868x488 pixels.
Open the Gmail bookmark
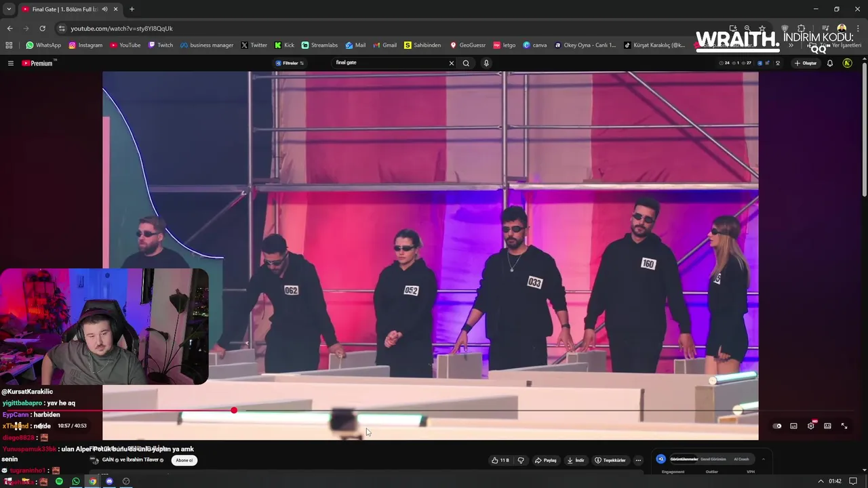(x=384, y=45)
